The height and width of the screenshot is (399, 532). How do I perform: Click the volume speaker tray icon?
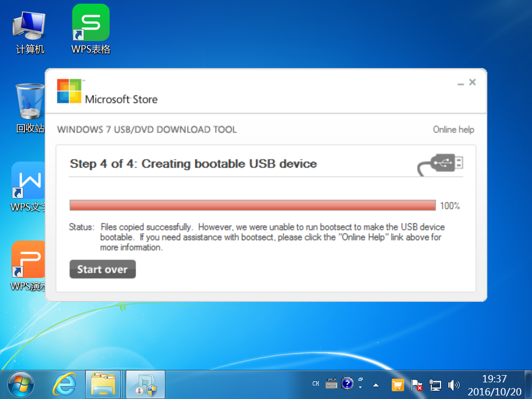click(x=454, y=385)
